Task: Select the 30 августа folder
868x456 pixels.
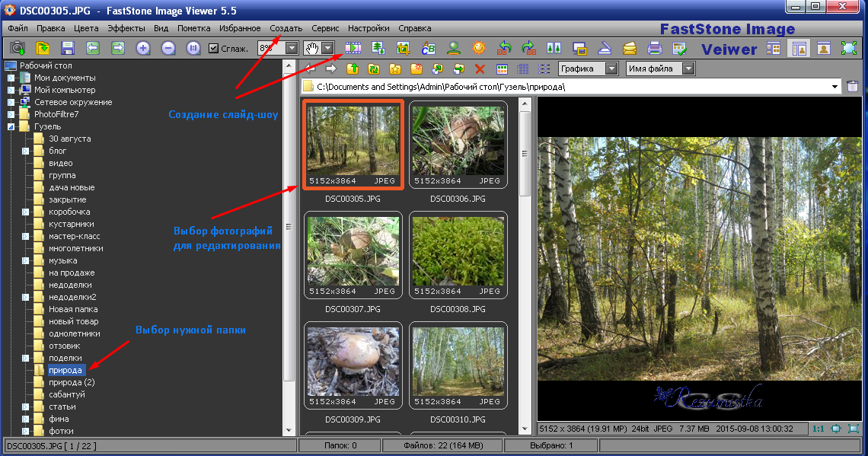Action: tap(70, 139)
